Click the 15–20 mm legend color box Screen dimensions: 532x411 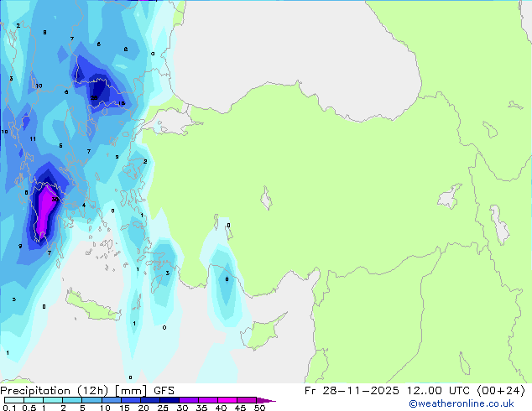(x=130, y=400)
